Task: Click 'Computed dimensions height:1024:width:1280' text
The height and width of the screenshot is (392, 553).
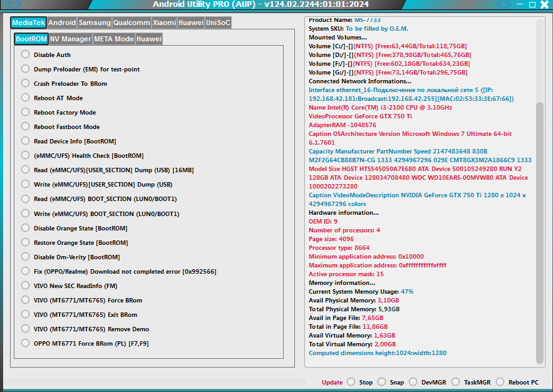Action: click(378, 353)
